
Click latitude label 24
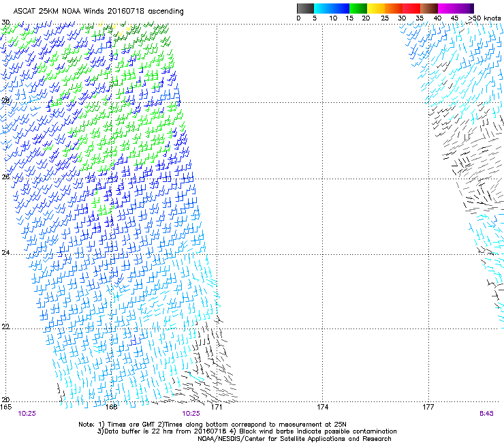pos(5,253)
